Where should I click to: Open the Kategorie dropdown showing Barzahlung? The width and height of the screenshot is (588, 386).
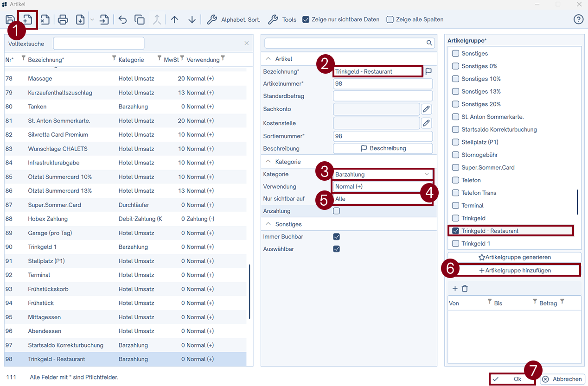coord(383,174)
